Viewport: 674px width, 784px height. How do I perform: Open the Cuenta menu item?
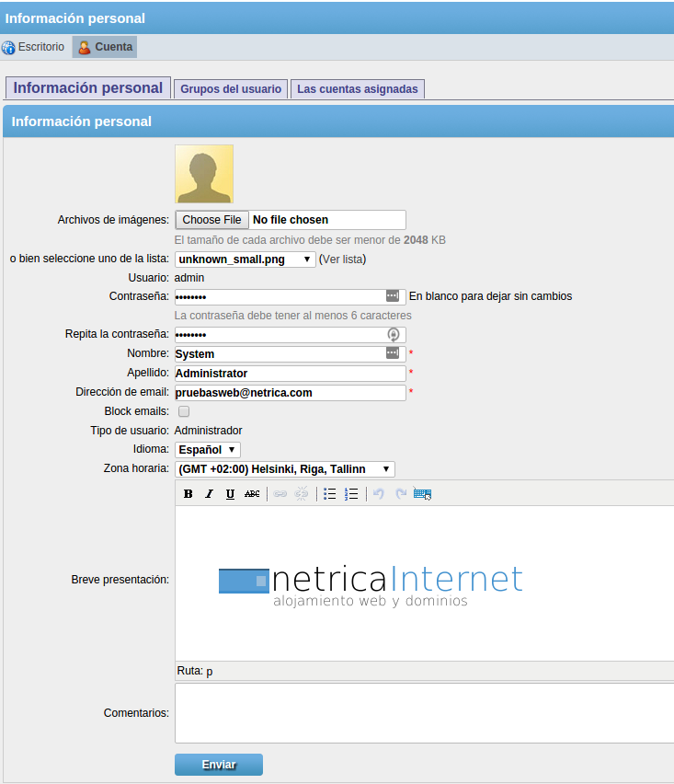coord(105,47)
